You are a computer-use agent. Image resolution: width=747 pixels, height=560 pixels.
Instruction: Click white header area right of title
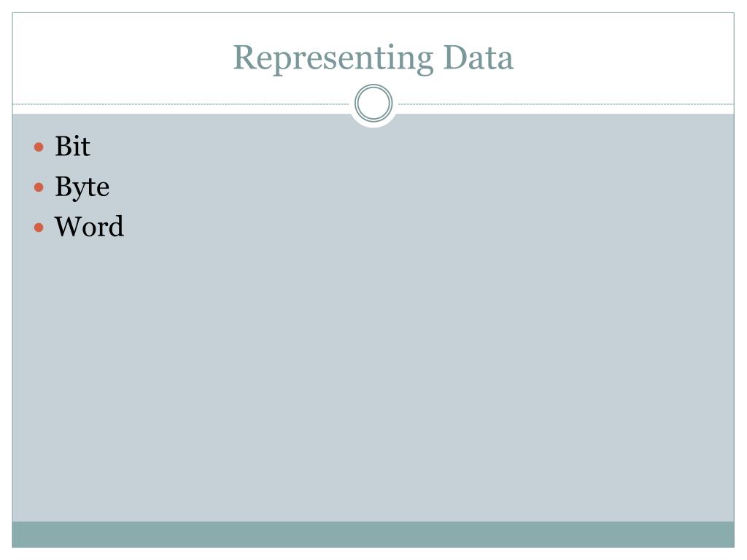coord(624,58)
